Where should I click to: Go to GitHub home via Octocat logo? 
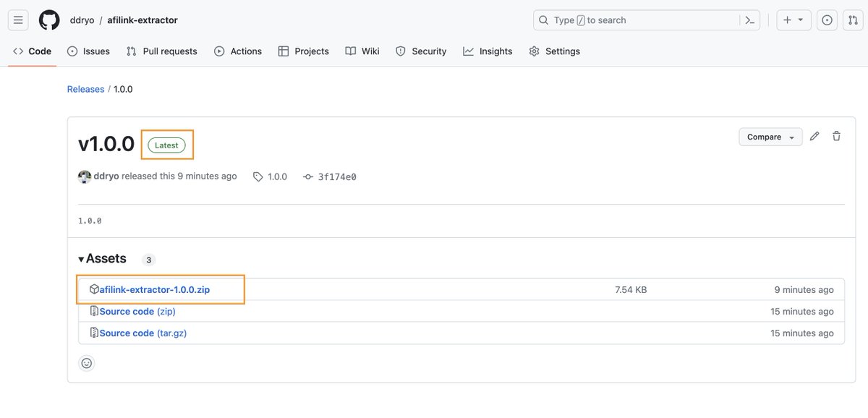(x=49, y=20)
